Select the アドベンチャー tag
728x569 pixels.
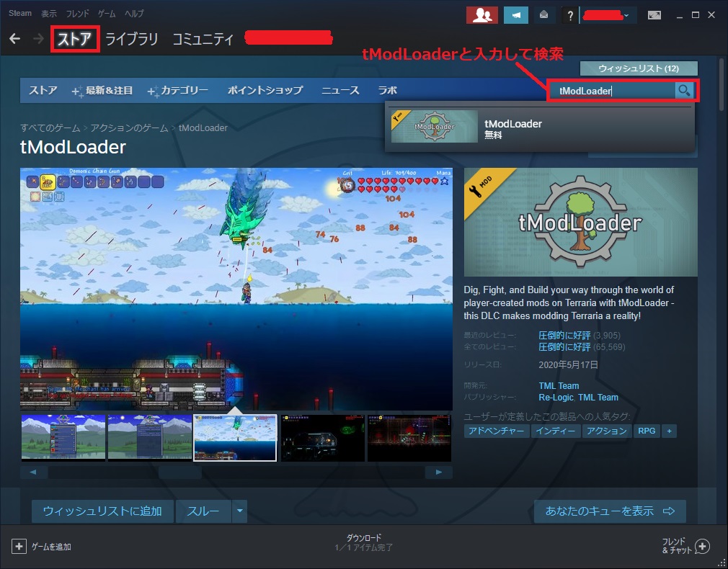click(x=497, y=431)
